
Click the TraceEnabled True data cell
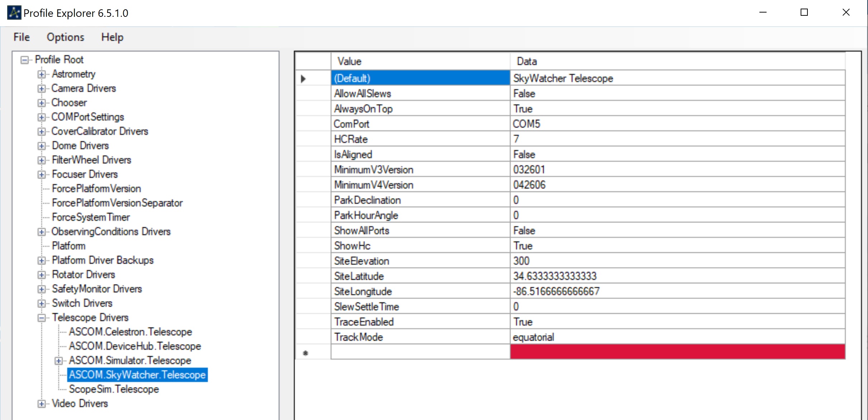coord(677,322)
